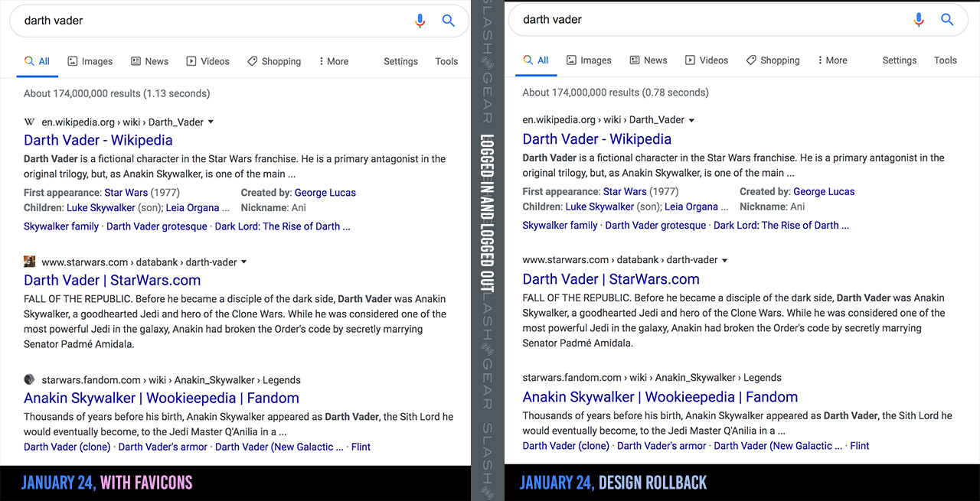Click the "(0.78 seconds)" results count text
This screenshot has height=501, width=980.
pyautogui.click(x=675, y=93)
